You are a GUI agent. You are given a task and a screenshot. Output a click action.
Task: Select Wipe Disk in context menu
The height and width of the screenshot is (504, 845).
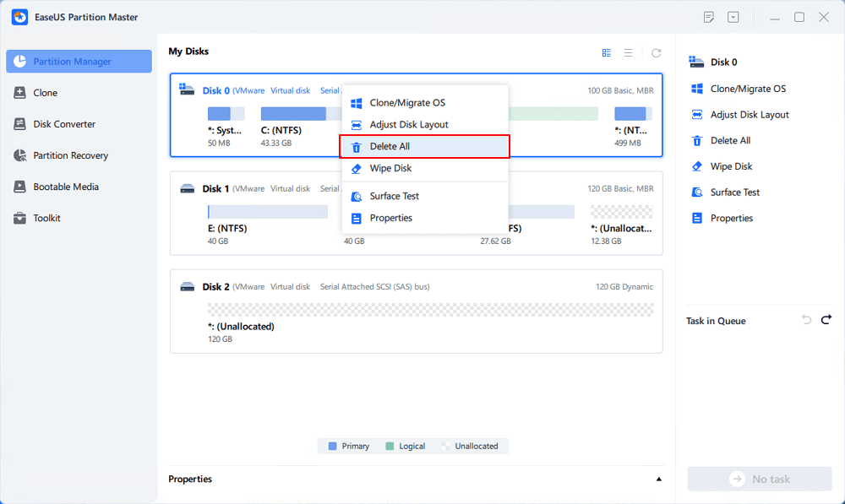(x=425, y=168)
